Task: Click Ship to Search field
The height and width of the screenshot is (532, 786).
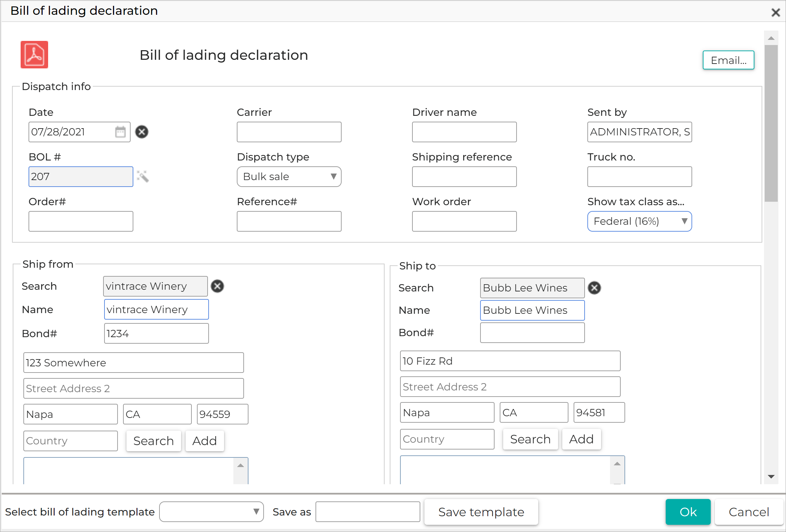Action: (x=532, y=288)
